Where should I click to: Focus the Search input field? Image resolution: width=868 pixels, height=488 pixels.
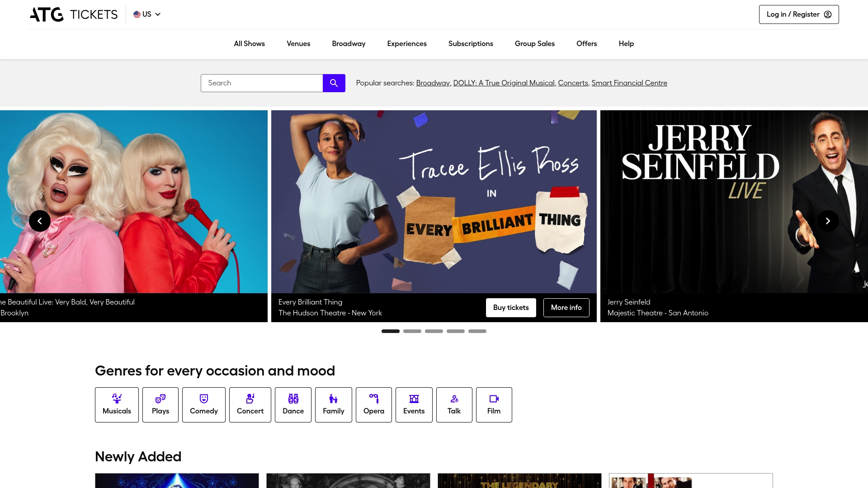tap(262, 83)
